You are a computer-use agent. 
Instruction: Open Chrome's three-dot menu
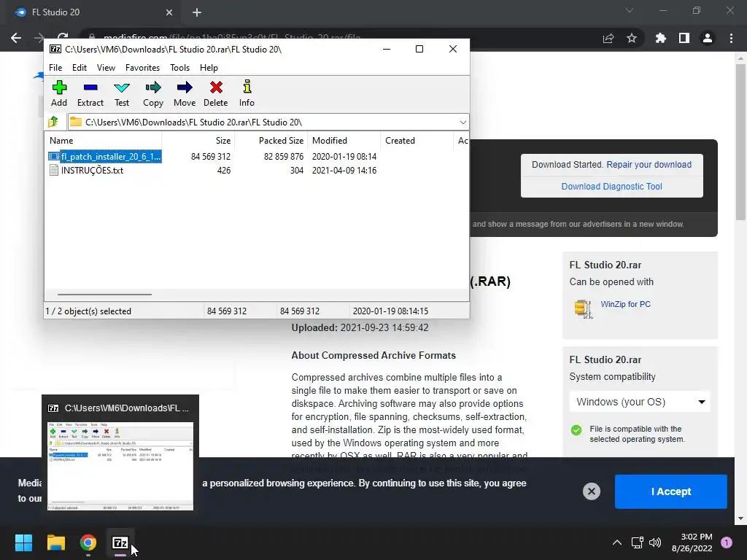(731, 38)
